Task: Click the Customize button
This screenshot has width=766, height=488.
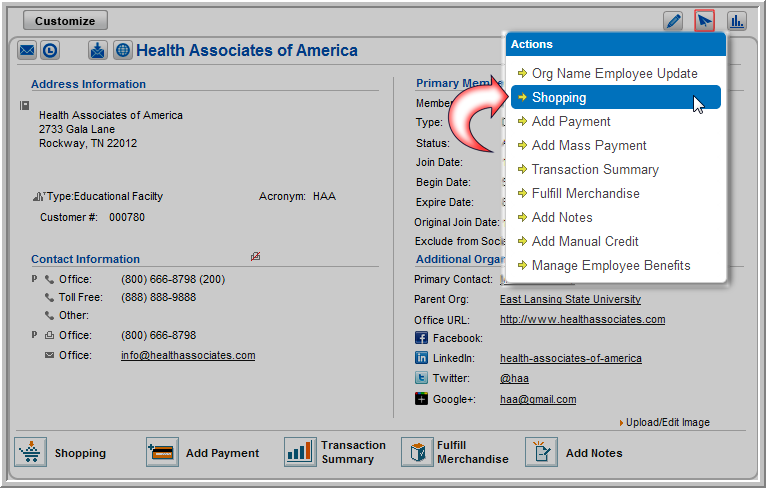Action: pyautogui.click(x=65, y=21)
